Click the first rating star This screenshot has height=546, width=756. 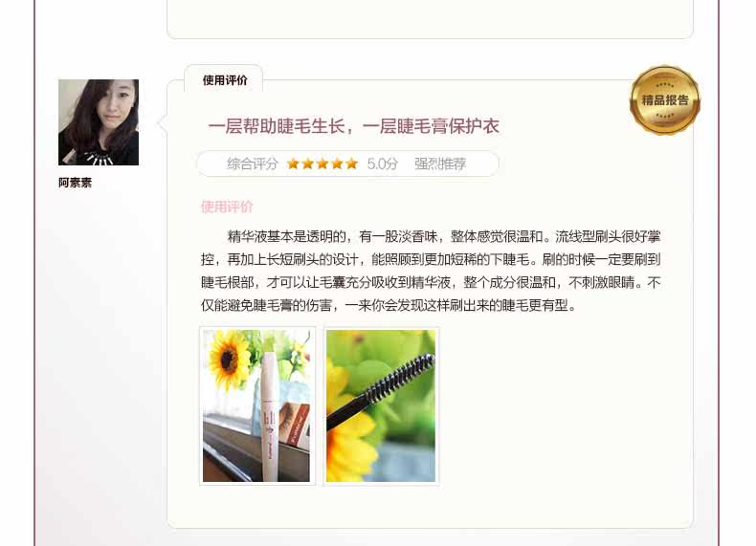[293, 164]
